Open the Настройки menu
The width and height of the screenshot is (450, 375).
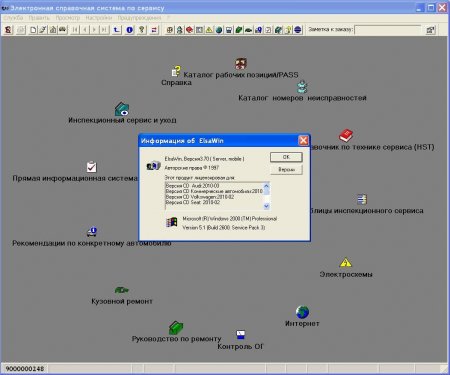[x=99, y=18]
